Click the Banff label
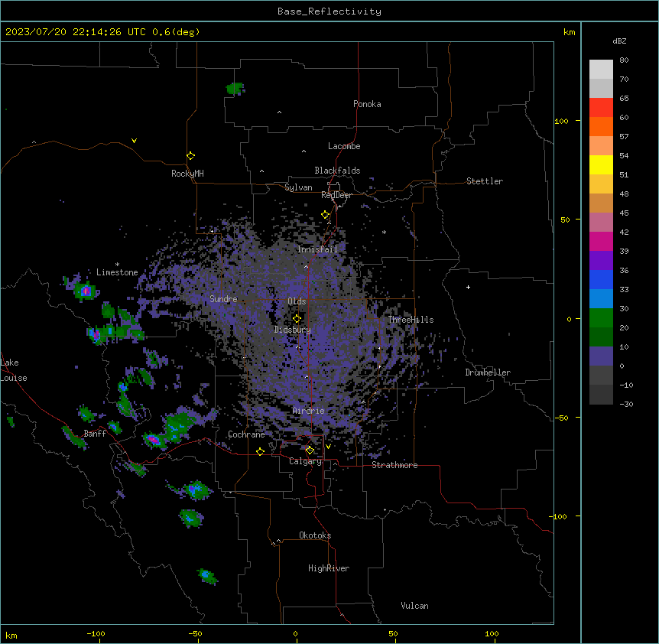This screenshot has width=659, height=644. pyautogui.click(x=95, y=434)
